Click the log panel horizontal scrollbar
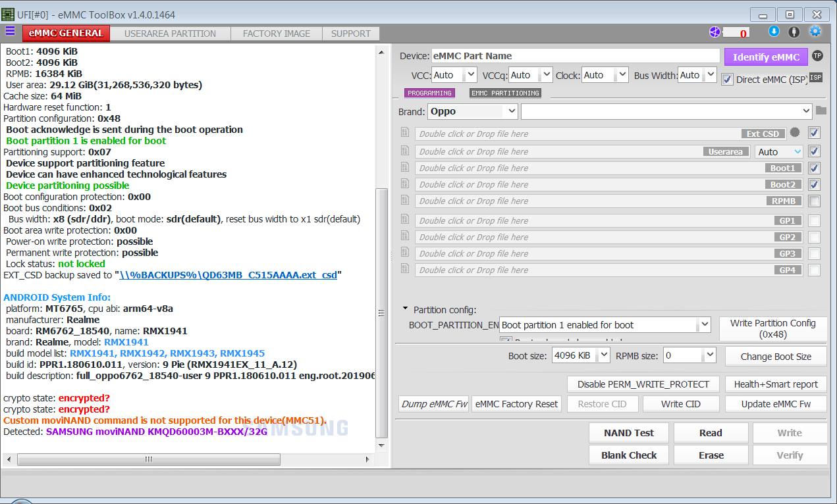This screenshot has height=504, width=837. 148,459
